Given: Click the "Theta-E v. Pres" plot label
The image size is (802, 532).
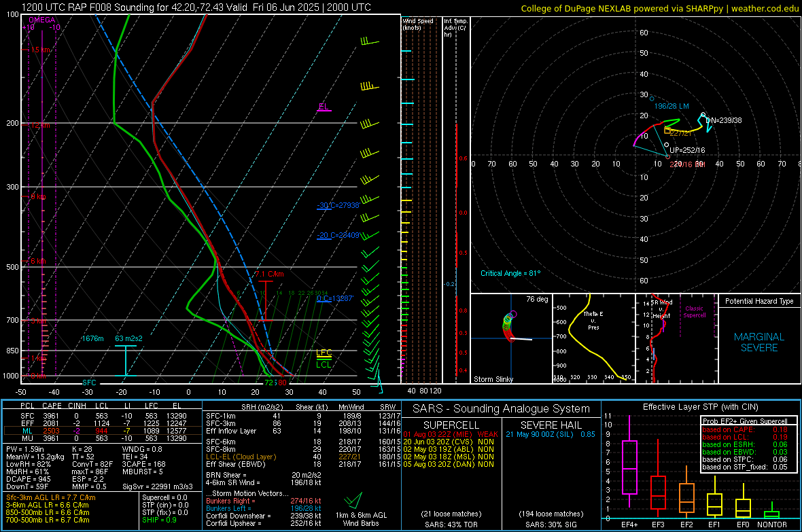Looking at the screenshot, I should (x=593, y=320).
